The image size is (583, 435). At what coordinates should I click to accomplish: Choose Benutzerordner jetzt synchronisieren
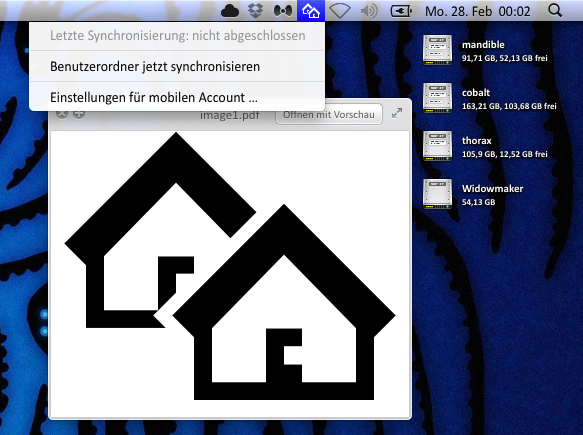177,67
